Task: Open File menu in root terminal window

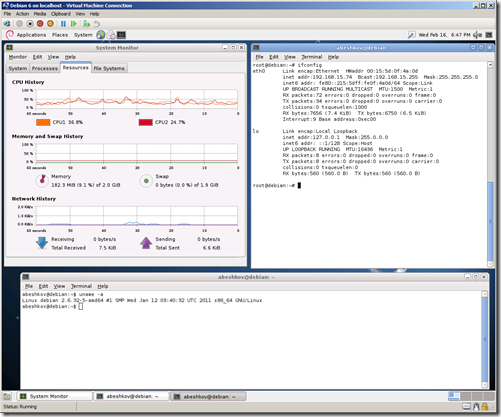Action: pyautogui.click(x=259, y=57)
